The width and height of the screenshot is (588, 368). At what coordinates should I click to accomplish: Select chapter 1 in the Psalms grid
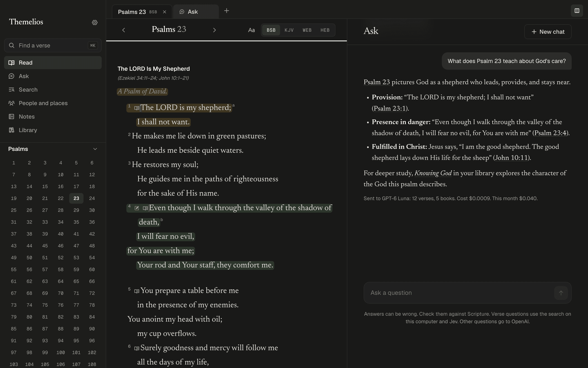(14, 163)
